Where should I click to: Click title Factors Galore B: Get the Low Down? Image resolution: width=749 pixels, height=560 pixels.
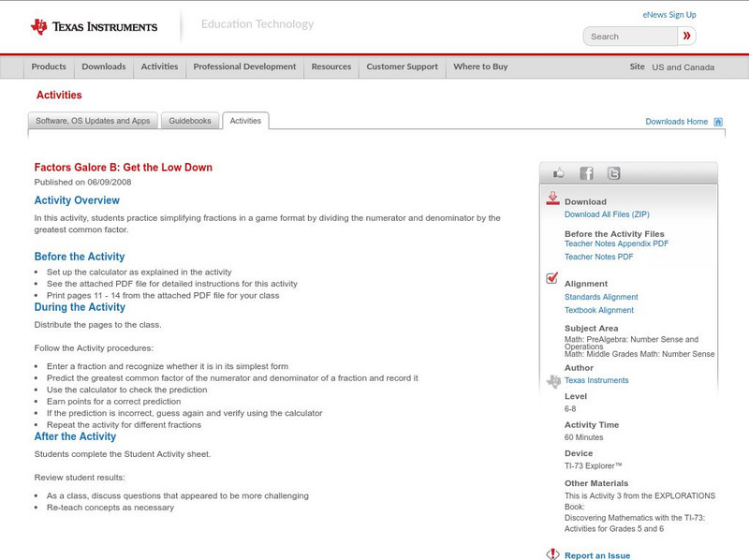[x=124, y=168]
